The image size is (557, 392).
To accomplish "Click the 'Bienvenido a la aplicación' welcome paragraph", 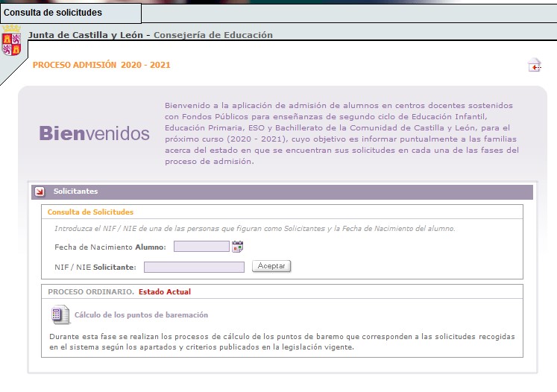I will [342, 133].
